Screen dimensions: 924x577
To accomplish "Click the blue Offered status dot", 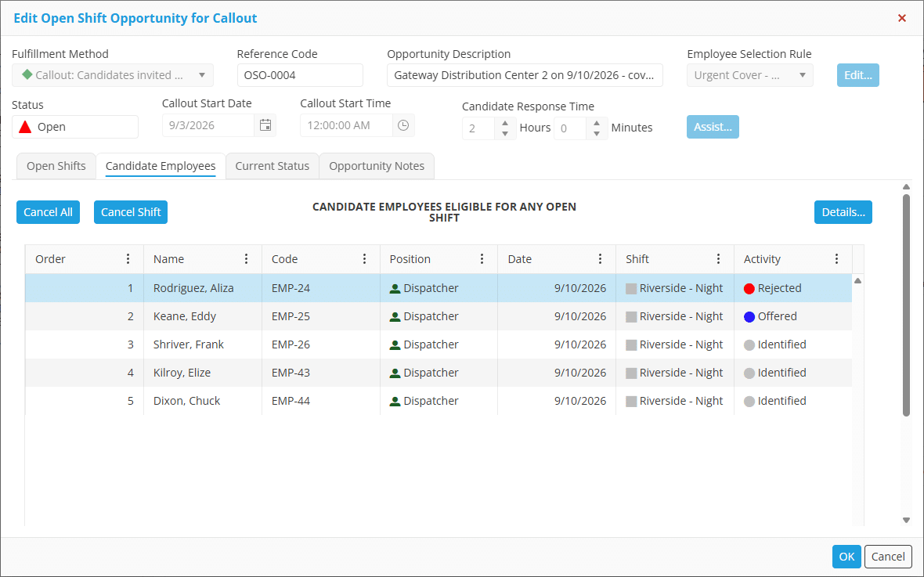I will [x=749, y=316].
